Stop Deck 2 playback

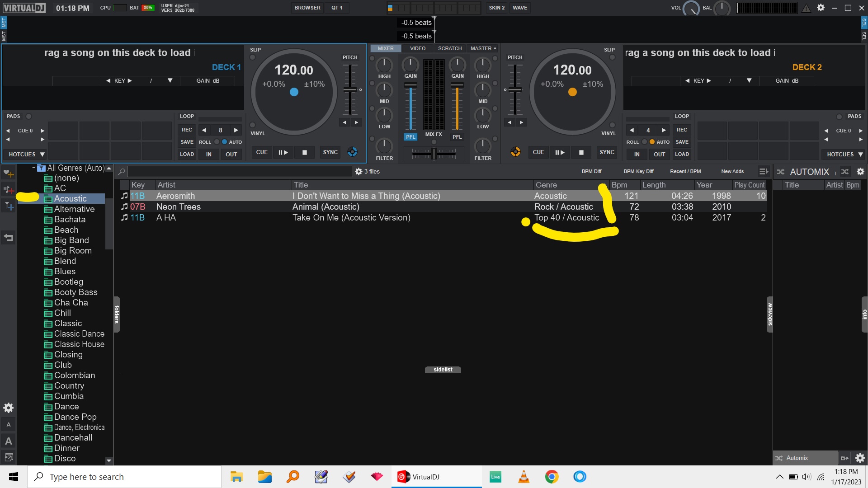[x=581, y=153]
